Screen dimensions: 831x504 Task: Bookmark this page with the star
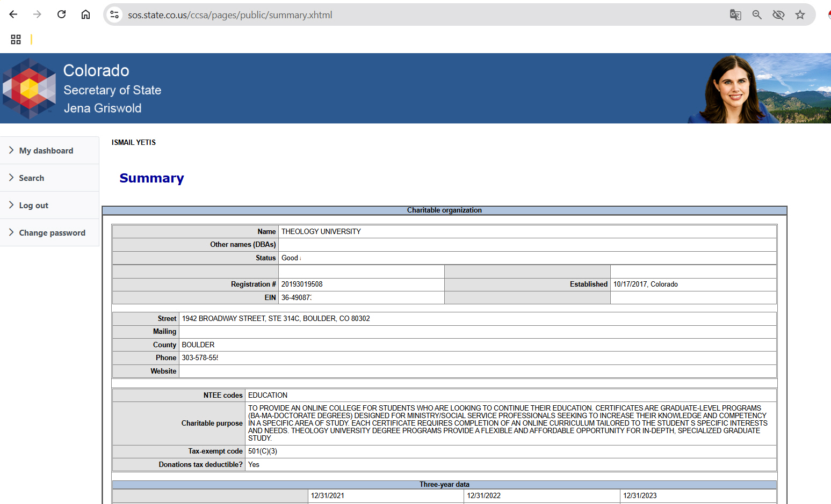pos(800,15)
